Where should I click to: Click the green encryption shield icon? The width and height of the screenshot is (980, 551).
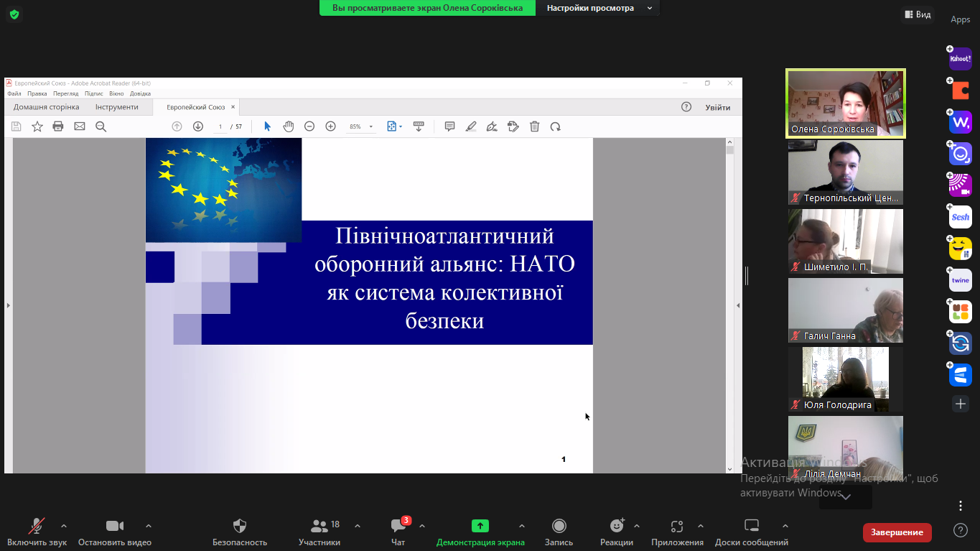pos(14,14)
